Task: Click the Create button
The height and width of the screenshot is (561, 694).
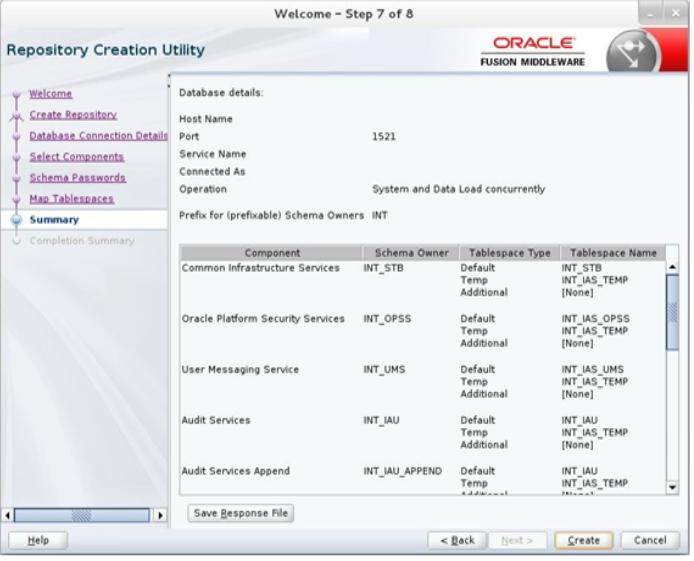Action: point(583,540)
